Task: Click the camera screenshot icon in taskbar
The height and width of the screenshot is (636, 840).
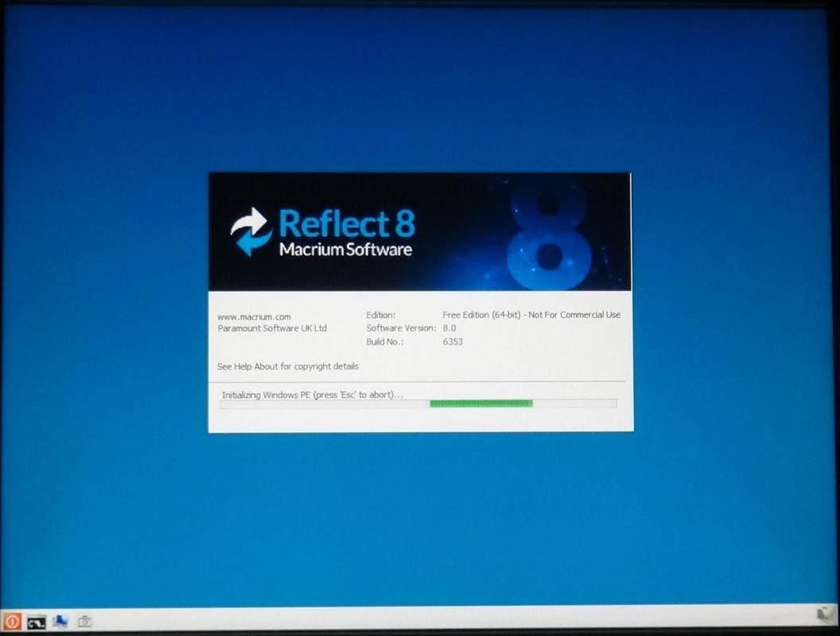Action: pos(84,622)
